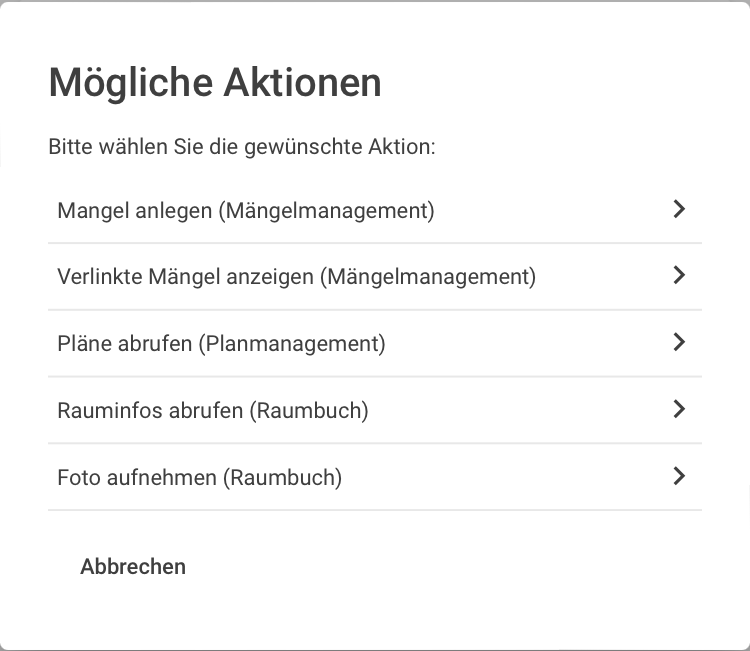Open Verlinkte Mängel anzeigen entry

375,276
